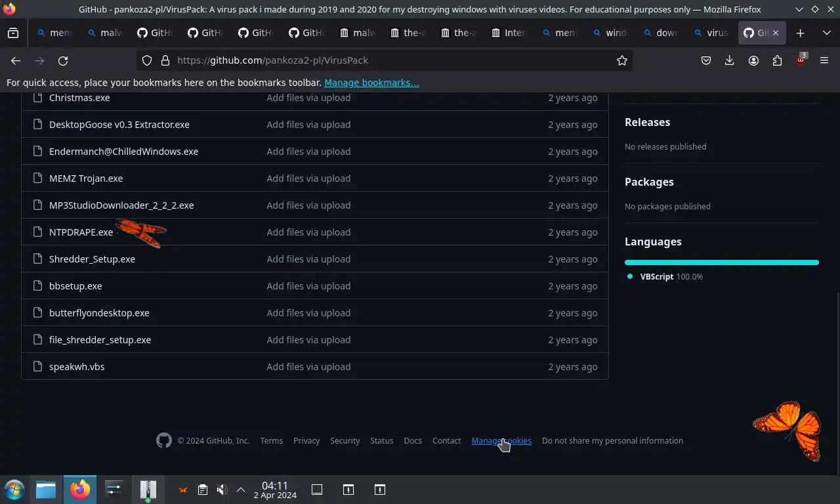Viewport: 840px width, 504px height.
Task: Click the butterfly tray icon in taskbar
Action: click(183, 490)
